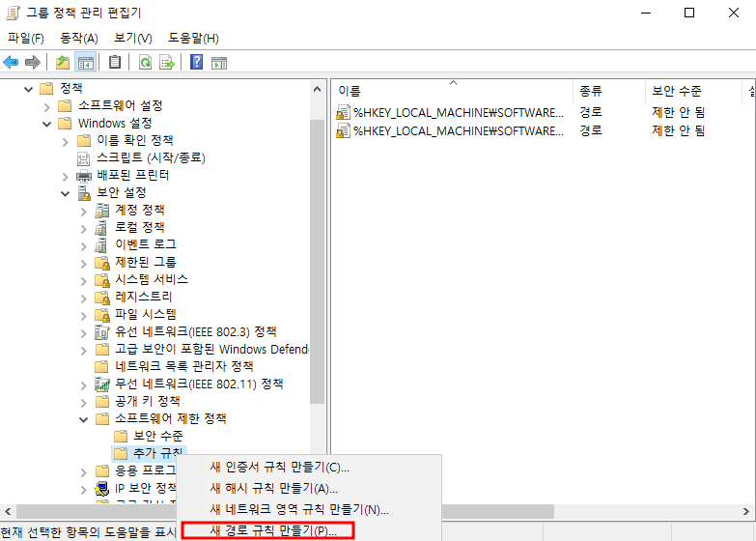756x541 pixels.
Task: Collapse the Windows 설정 node
Action: tap(46, 124)
